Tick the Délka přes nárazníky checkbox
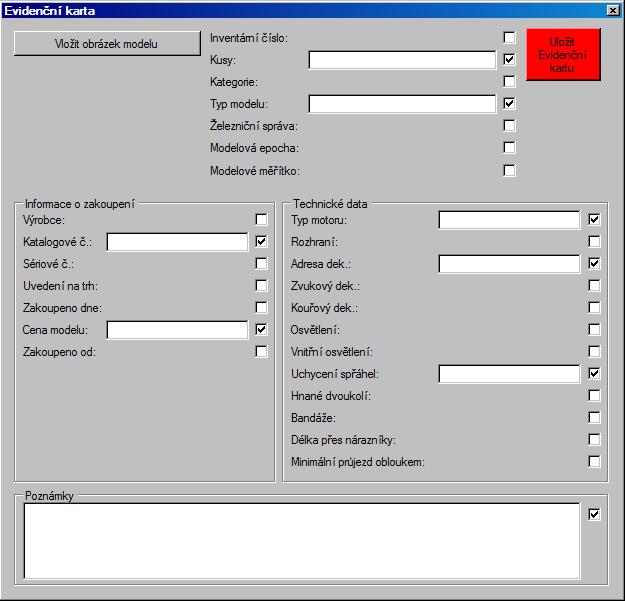This screenshot has height=602, width=625. 594,439
